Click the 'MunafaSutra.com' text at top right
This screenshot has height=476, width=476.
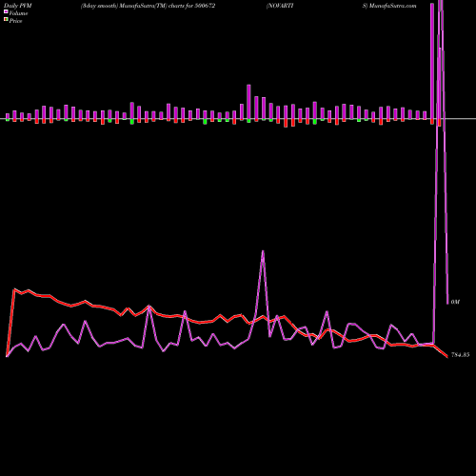click(x=393, y=6)
